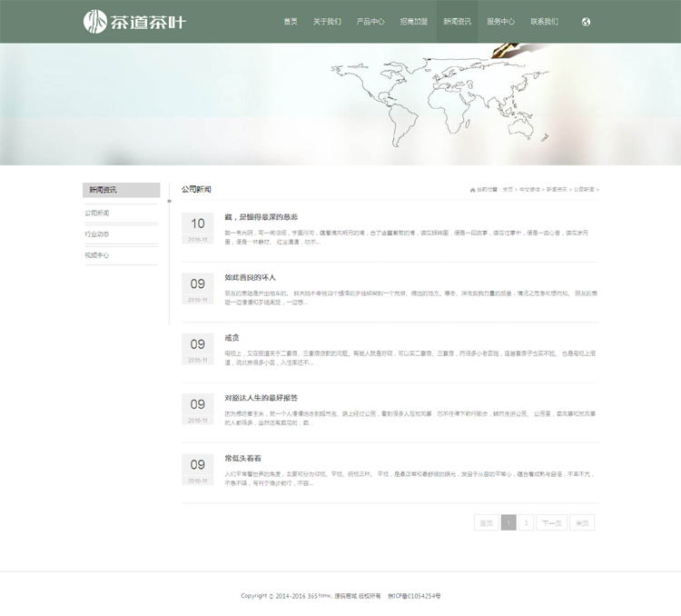
Task: Click excerpt text under 常低头看看 article
Action: [x=409, y=479]
